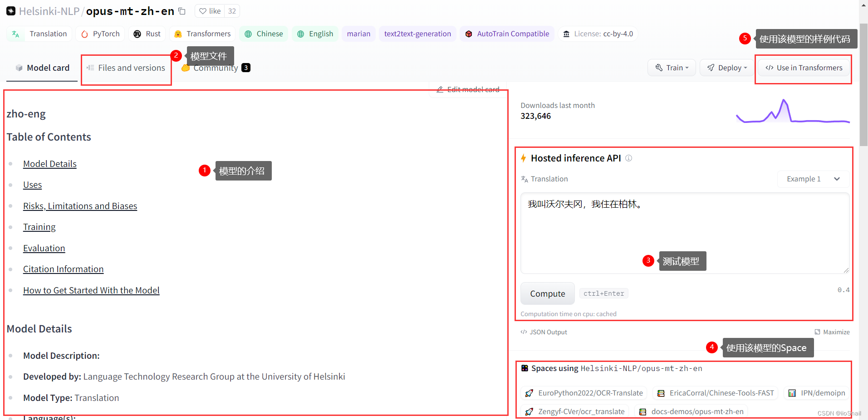Click the Model card cube icon
868x420 pixels.
[x=19, y=68]
